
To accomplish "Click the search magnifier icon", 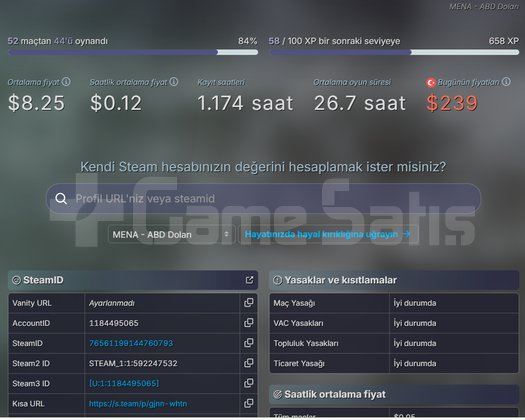I will [61, 199].
